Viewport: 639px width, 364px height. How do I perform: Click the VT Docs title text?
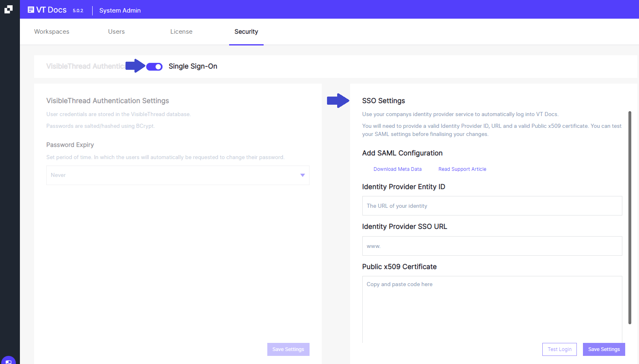coord(51,10)
